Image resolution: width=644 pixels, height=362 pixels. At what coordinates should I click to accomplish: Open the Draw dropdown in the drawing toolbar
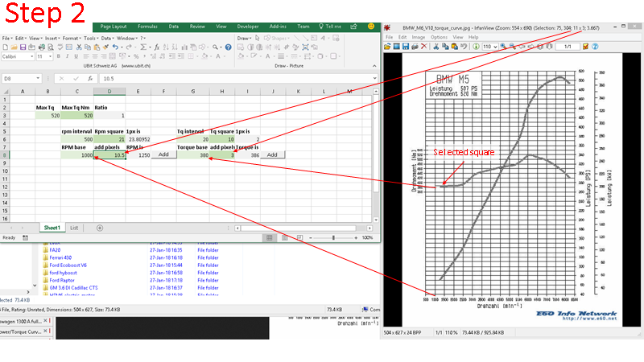[x=244, y=38]
